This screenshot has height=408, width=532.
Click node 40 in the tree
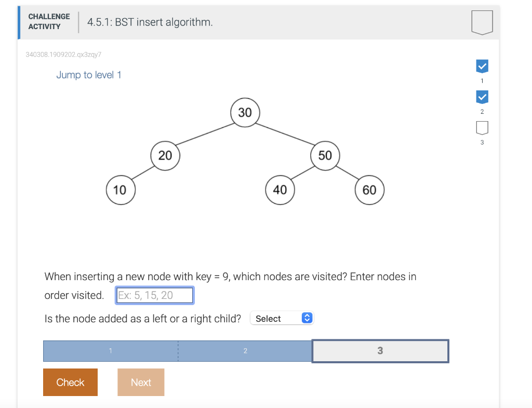280,190
